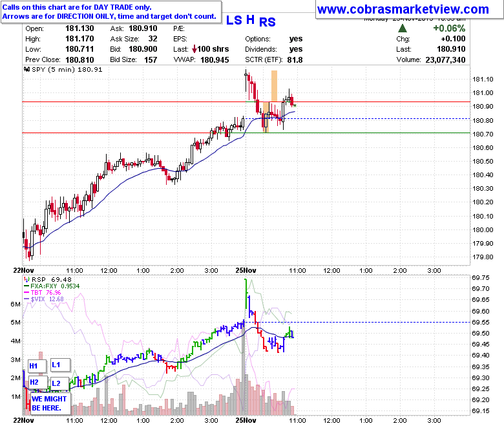Select the Prev Close value 180.810
This screenshot has width=504, height=426.
(x=79, y=60)
